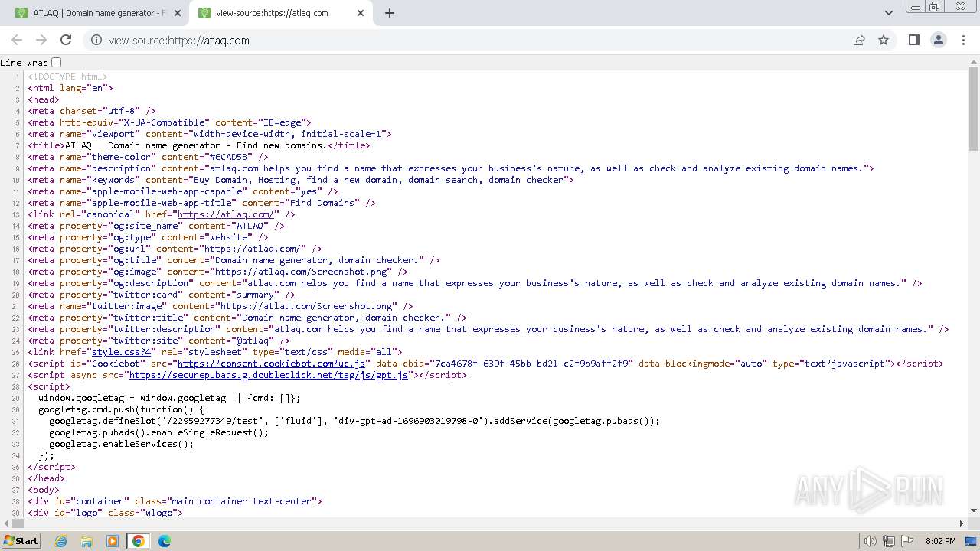Select the Chrome taskbar icon
The height and width of the screenshot is (551, 980).
pos(139,541)
